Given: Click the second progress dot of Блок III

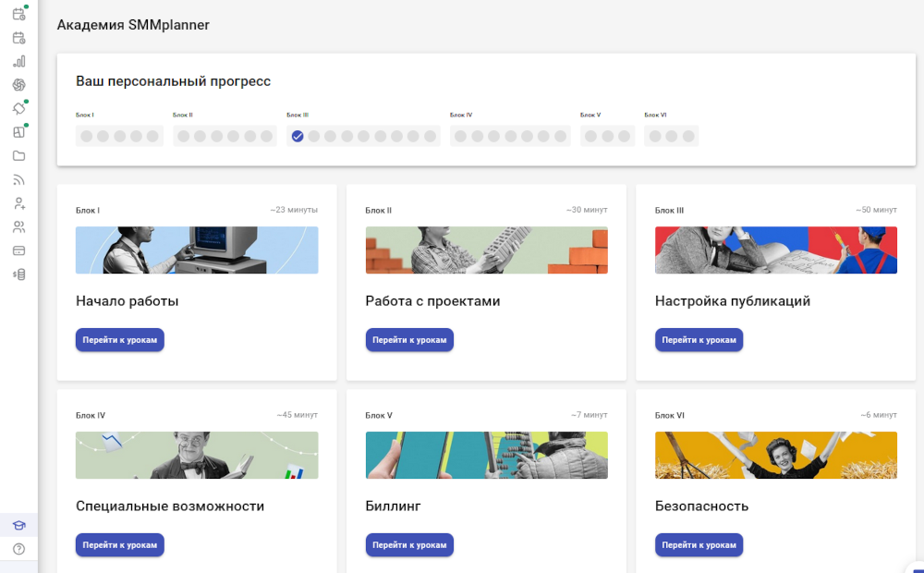Looking at the screenshot, I should pos(314,136).
